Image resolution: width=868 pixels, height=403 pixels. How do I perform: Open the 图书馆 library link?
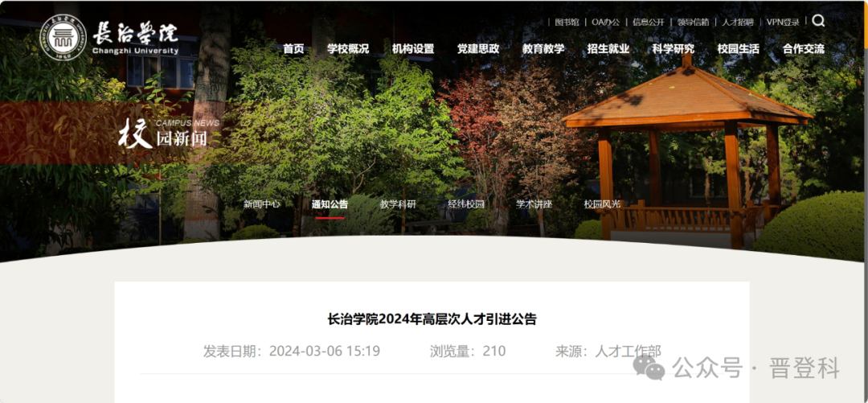[567, 23]
